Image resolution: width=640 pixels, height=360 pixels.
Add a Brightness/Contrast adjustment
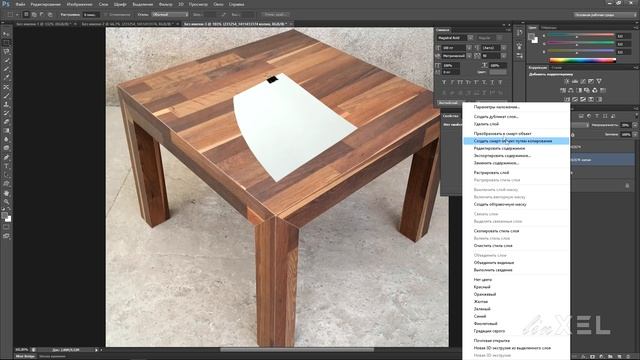[567, 82]
